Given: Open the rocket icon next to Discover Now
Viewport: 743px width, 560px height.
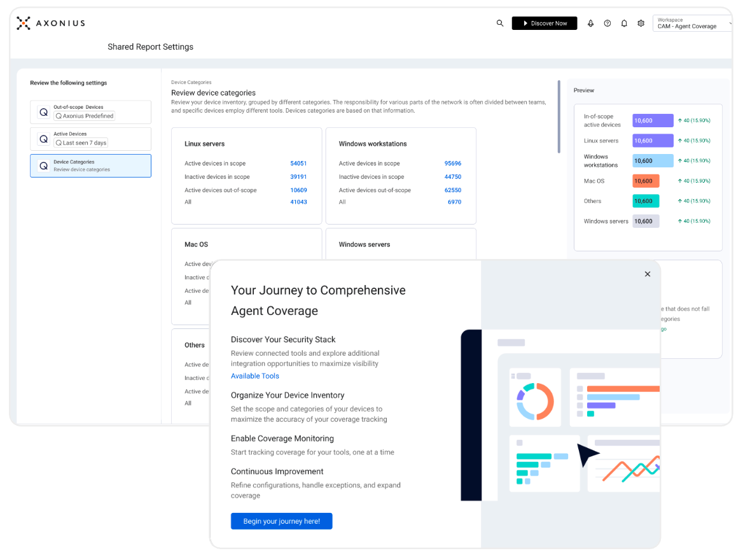Looking at the screenshot, I should tap(590, 24).
